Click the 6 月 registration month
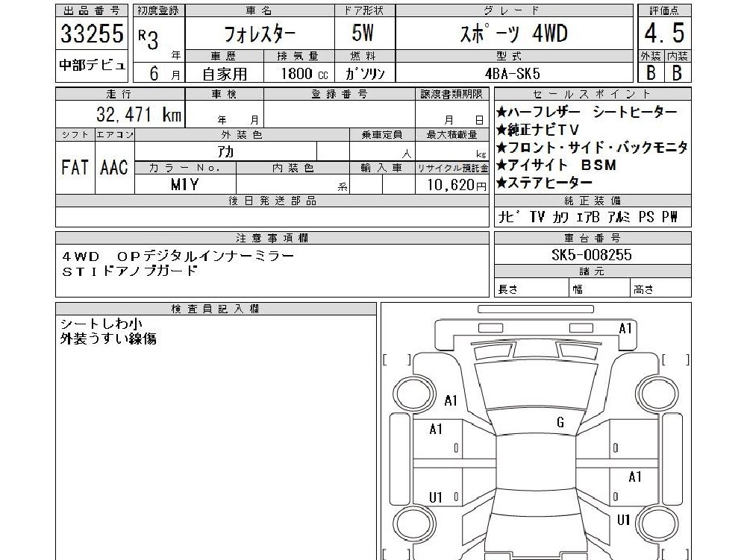Viewport: 747px width, 560px height. 164,74
